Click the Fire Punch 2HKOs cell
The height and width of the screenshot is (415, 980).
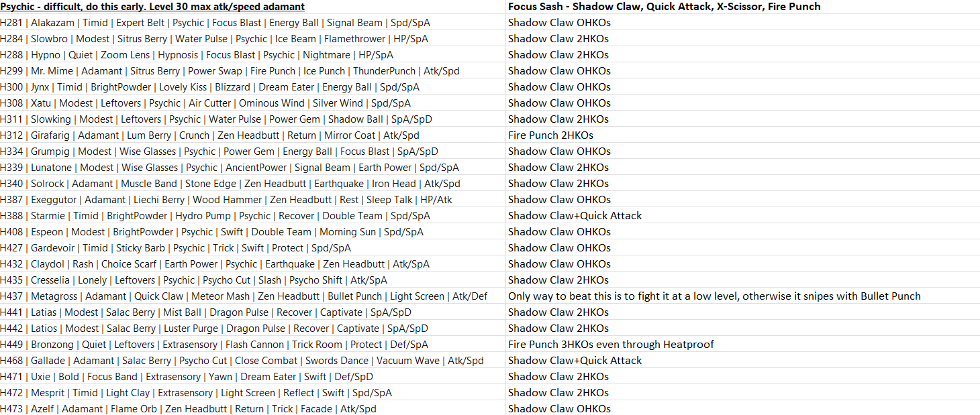pyautogui.click(x=550, y=135)
